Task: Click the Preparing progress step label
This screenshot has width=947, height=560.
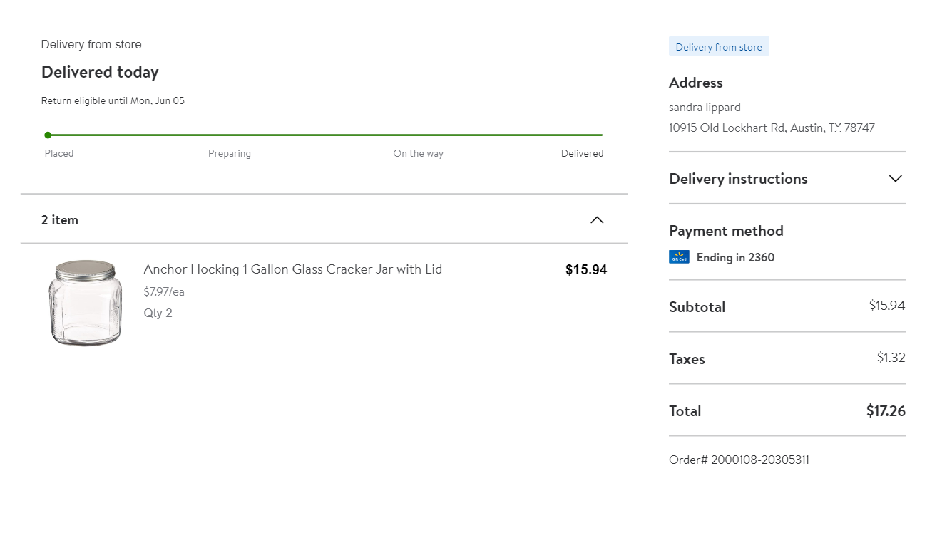Action: coord(229,153)
